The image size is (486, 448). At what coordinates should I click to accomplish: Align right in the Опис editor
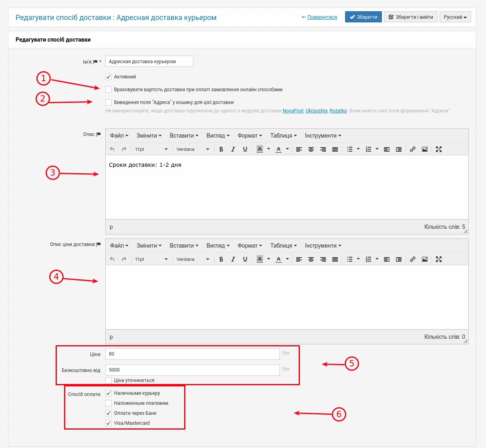click(323, 149)
